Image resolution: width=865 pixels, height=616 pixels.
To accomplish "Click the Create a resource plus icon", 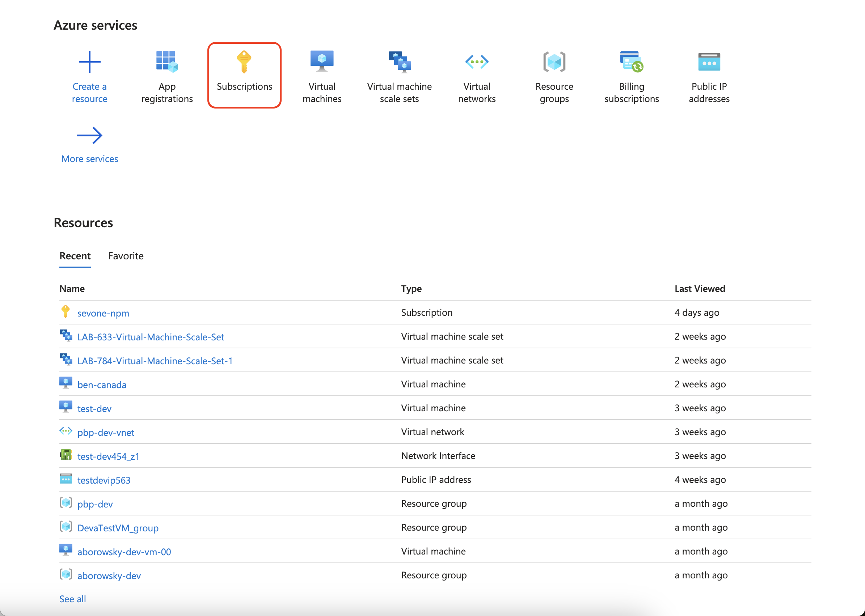I will 89,61.
